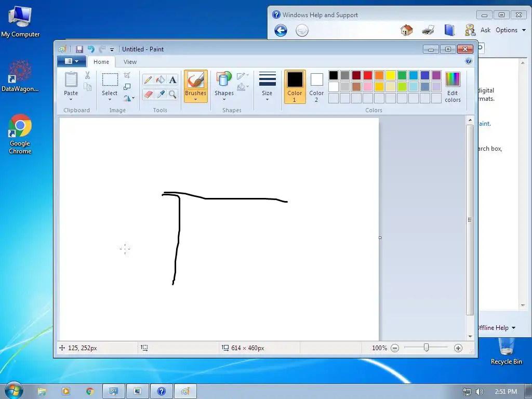
Task: Activate the Color 1 button
Action: coord(295,87)
